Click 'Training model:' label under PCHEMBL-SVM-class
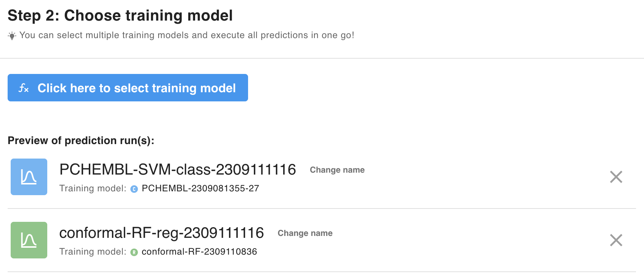Screen dimensions: 644x279 pos(93,188)
